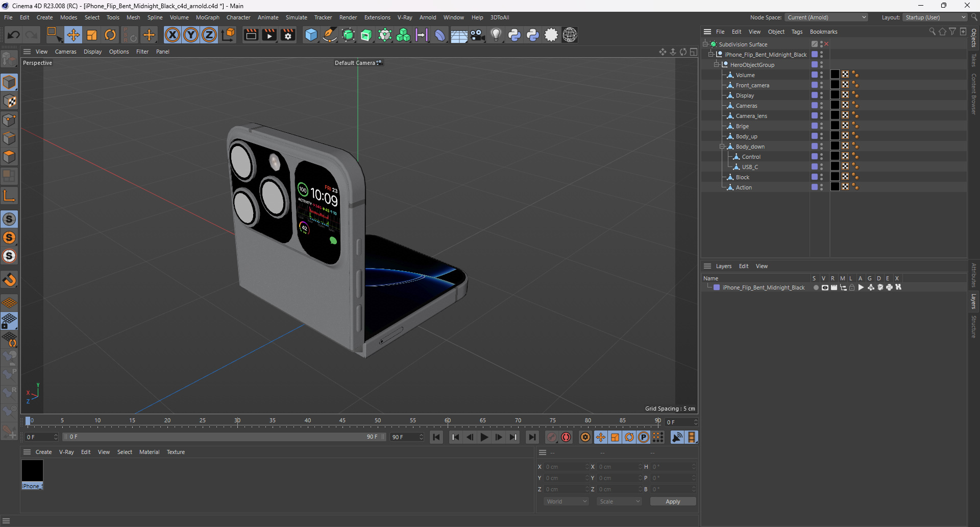980x527 pixels.
Task: Toggle Autokeying red button
Action: (566, 437)
